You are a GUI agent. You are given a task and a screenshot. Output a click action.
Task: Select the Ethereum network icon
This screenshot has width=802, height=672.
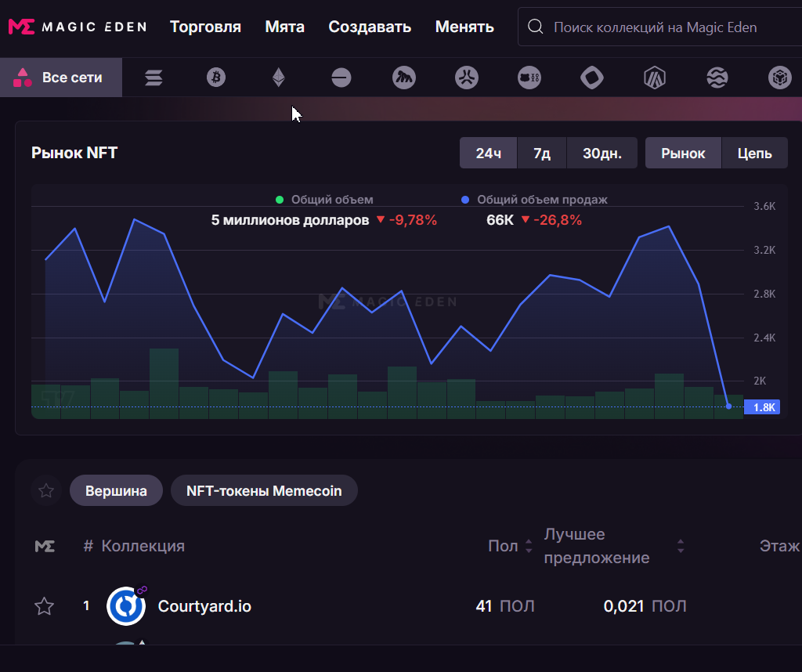click(x=278, y=78)
